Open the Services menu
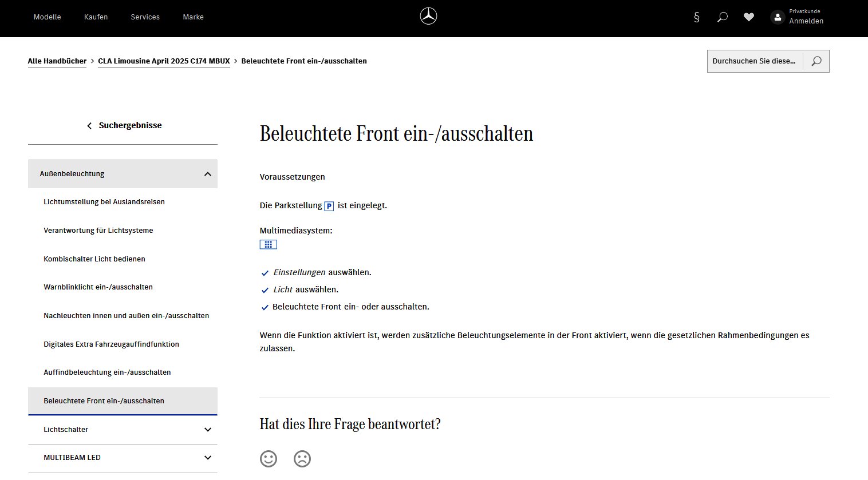The image size is (868, 480). 145,17
